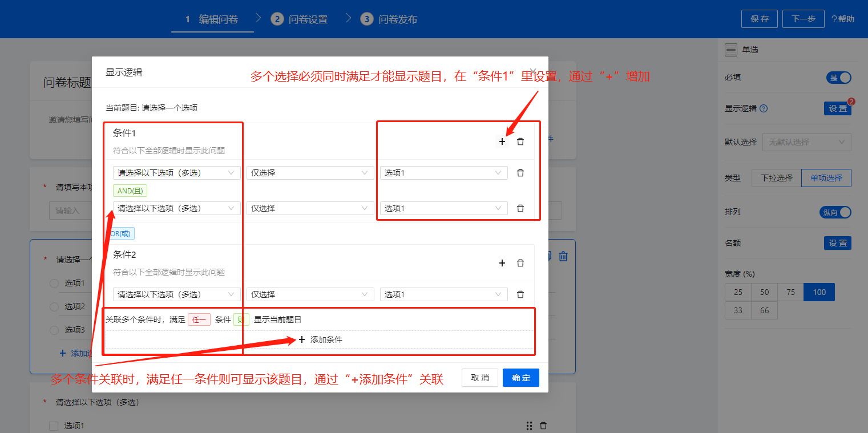Click the 保存 button
This screenshot has width=868, height=433.
(759, 19)
